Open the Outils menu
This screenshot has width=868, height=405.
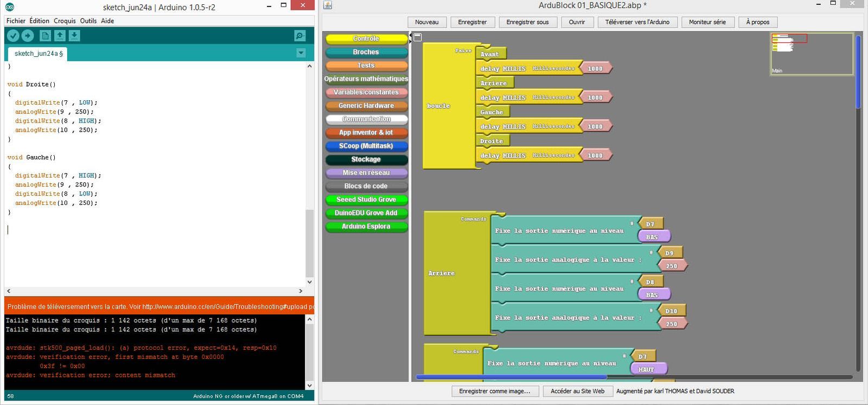(x=88, y=21)
